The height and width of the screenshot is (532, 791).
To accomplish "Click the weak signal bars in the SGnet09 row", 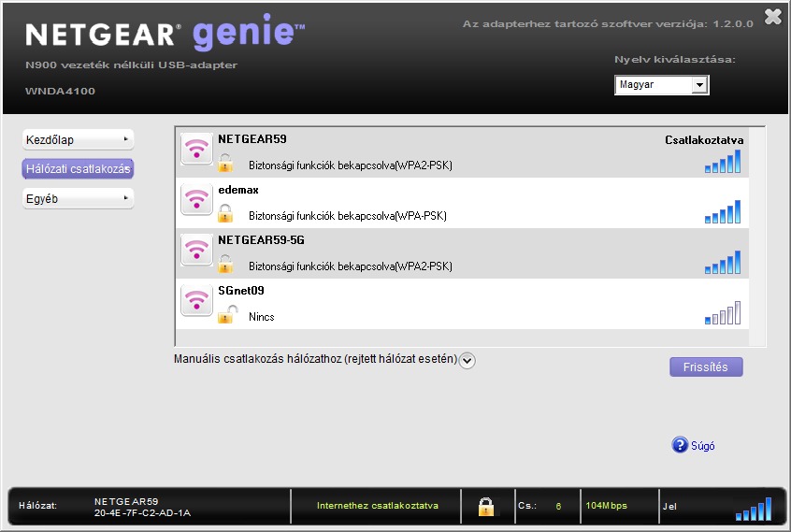I will point(723,312).
